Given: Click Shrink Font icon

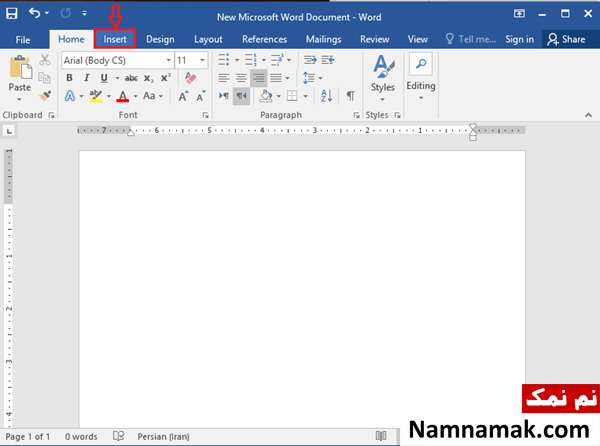Looking at the screenshot, I should click(201, 96).
